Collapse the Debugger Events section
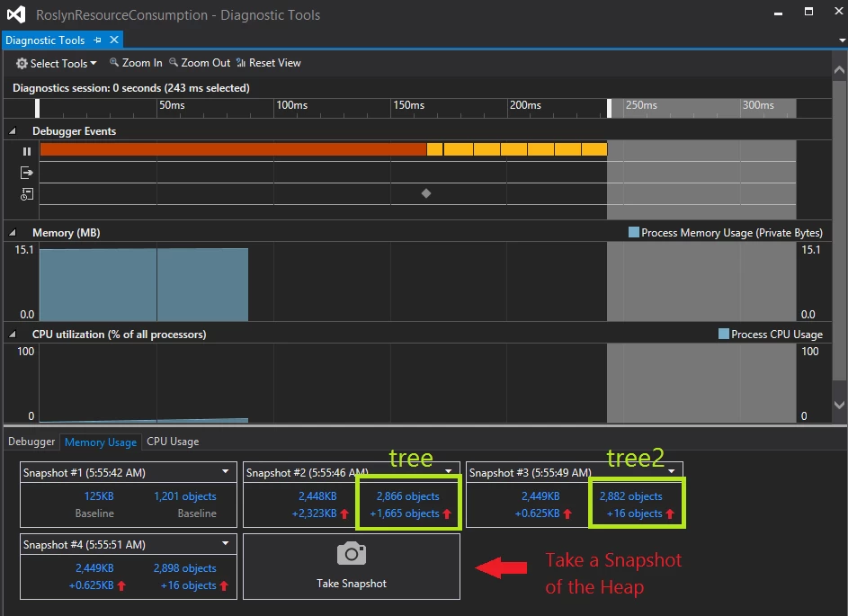 pos(12,131)
